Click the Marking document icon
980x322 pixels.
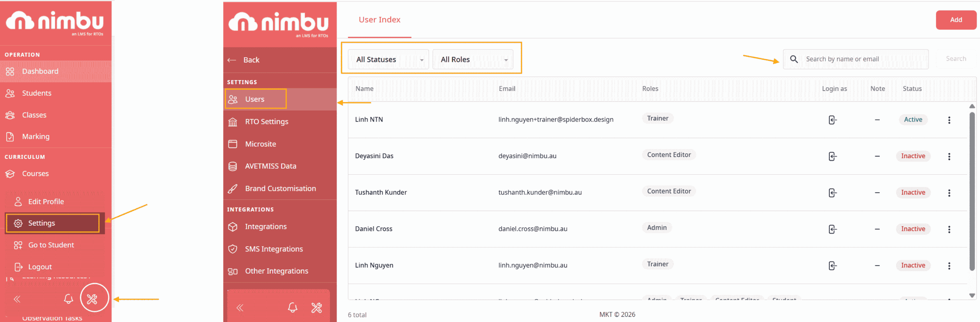[10, 137]
